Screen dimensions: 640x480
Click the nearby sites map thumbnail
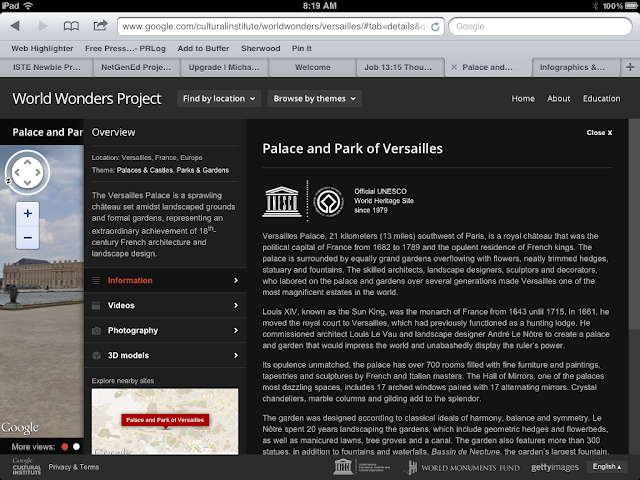[x=165, y=421]
